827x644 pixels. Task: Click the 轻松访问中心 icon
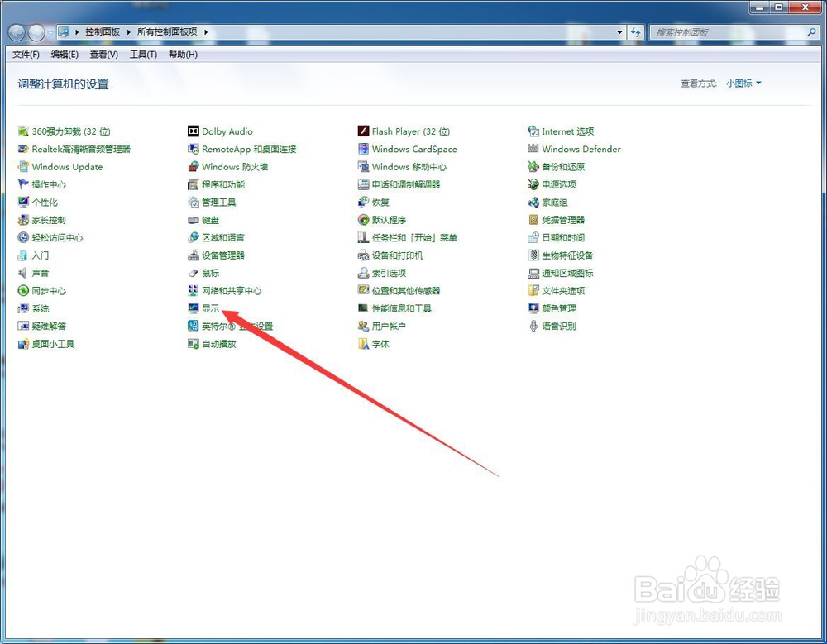coord(22,237)
